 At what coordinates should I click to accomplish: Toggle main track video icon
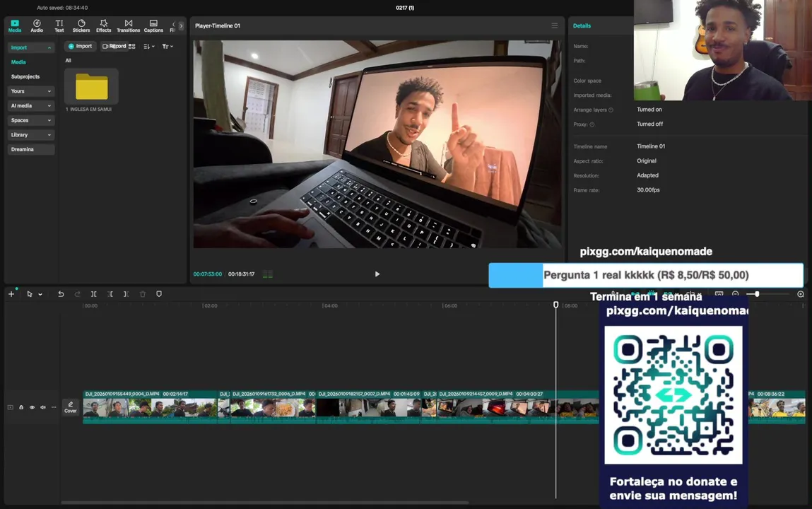[x=11, y=407]
